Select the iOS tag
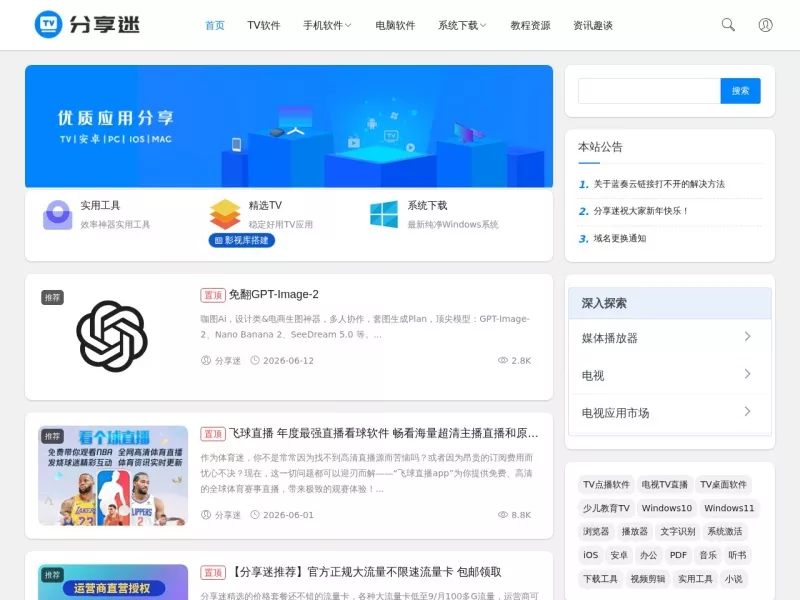The image size is (800, 600). pyautogui.click(x=590, y=555)
